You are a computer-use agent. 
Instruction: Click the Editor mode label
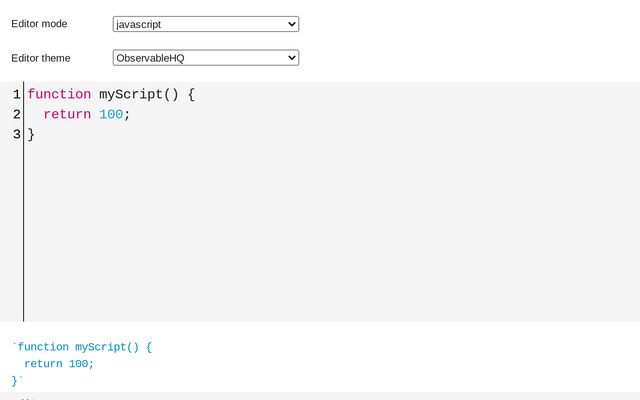tap(39, 24)
